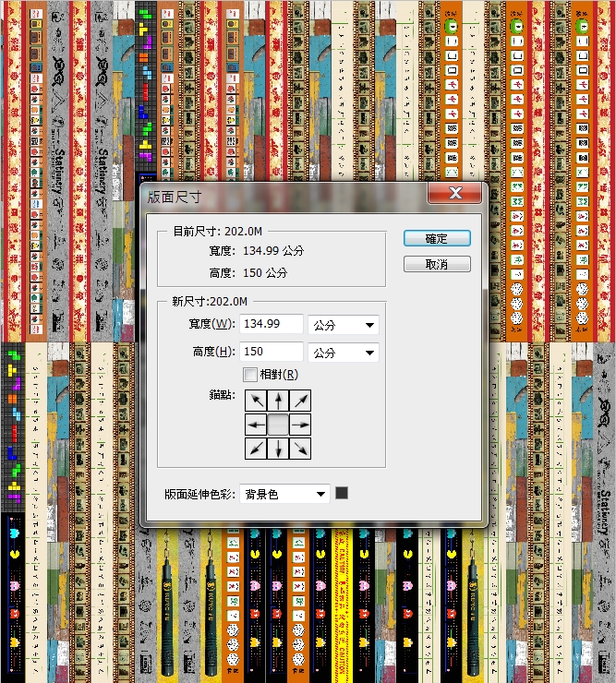Viewport: 616px width, 683px height.
Task: Set anchor to bottom-left arrow
Action: point(254,448)
